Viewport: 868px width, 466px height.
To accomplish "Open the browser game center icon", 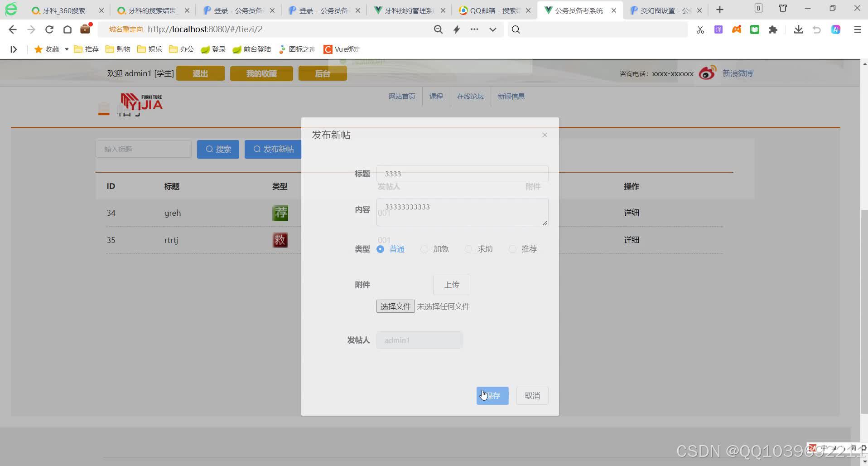I will pyautogui.click(x=737, y=29).
